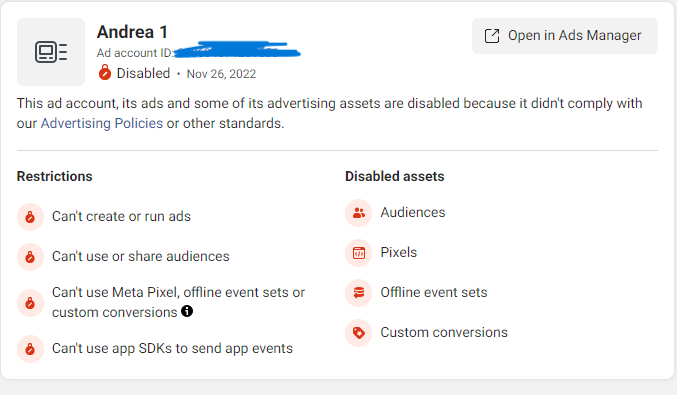Click the external-link icon in Ads Manager button
This screenshot has height=395, width=677.
click(492, 36)
